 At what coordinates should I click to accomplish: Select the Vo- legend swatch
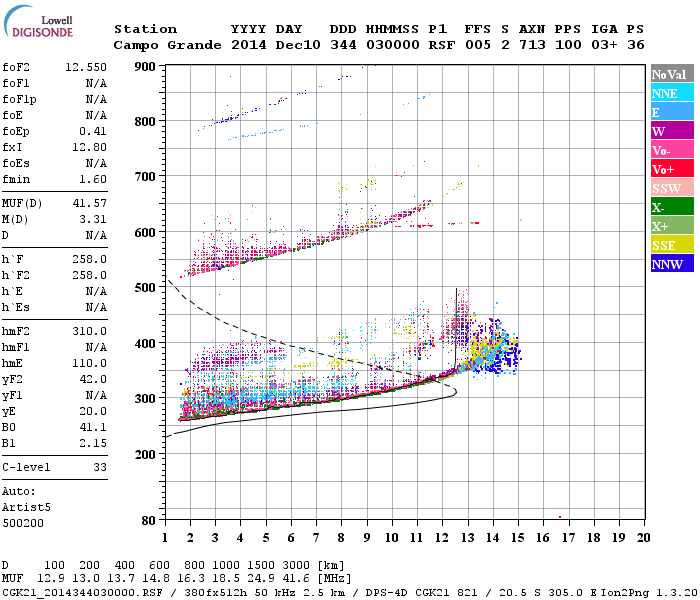click(672, 150)
